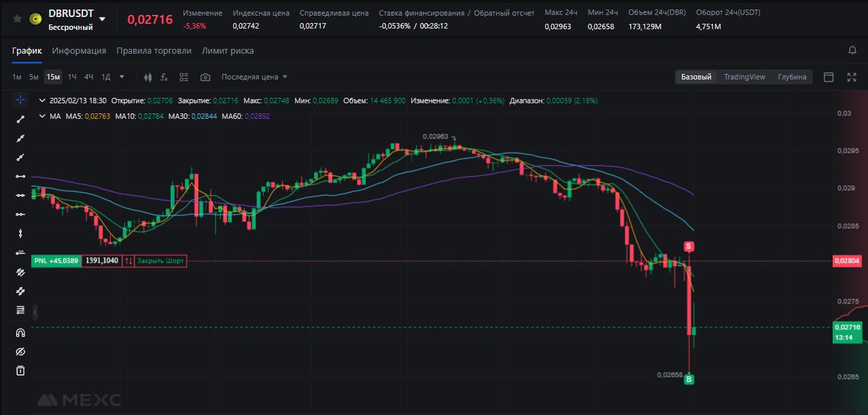Add DBRUSDT to favorites with the star
Image resolution: width=868 pixels, height=415 pixels.
(x=17, y=19)
